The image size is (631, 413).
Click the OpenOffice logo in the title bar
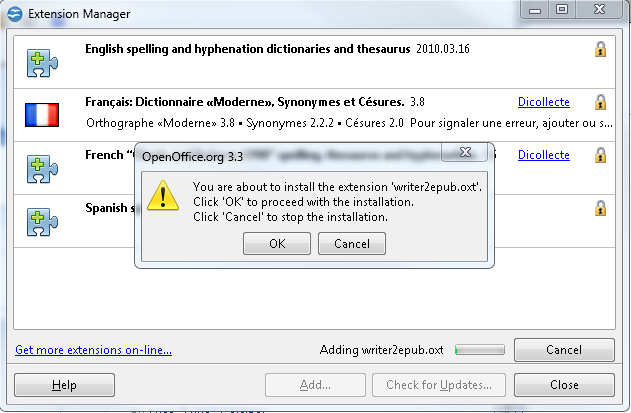pyautogui.click(x=15, y=14)
